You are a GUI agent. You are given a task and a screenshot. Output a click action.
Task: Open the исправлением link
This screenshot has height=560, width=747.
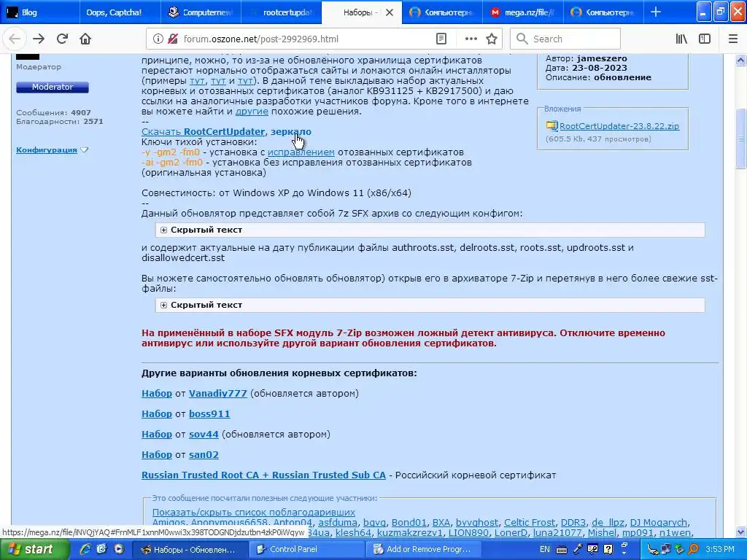coord(301,152)
